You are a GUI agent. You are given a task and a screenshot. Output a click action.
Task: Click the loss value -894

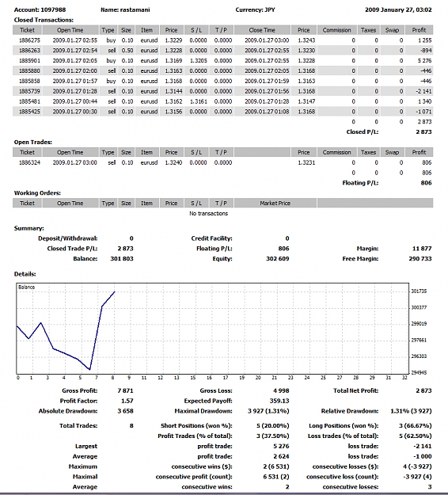(x=426, y=51)
